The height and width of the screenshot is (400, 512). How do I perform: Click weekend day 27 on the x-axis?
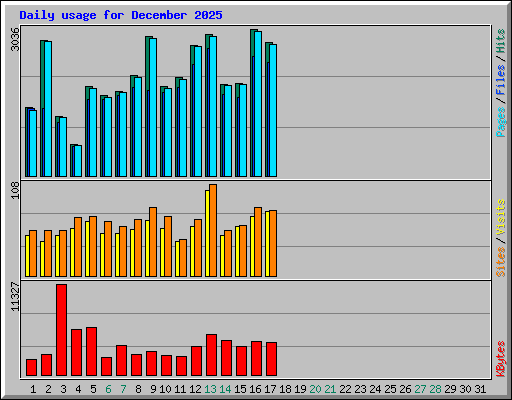[420, 389]
